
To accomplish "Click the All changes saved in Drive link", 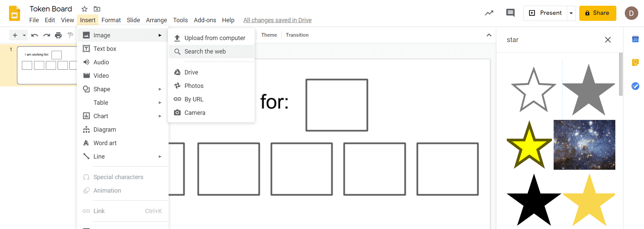I will (277, 20).
